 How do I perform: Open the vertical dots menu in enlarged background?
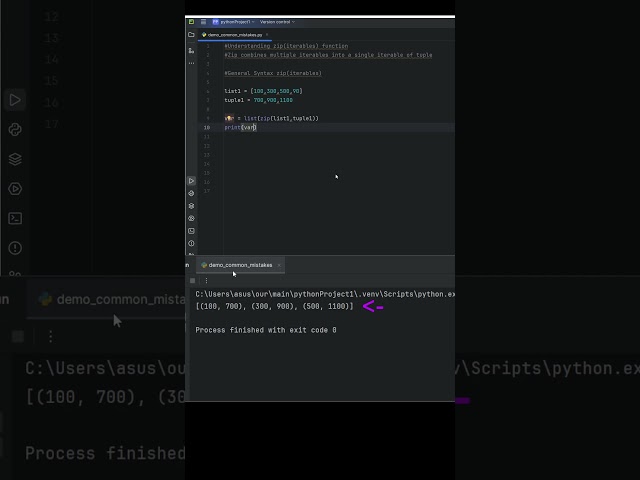[51, 336]
